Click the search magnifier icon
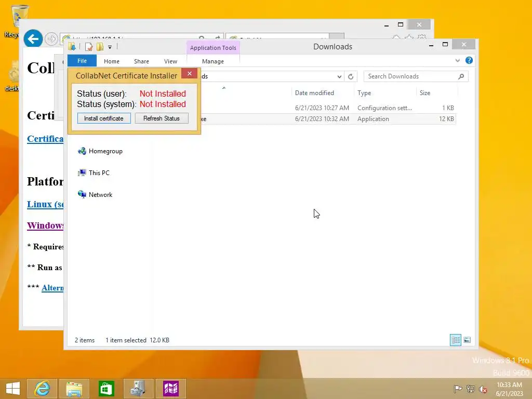The height and width of the screenshot is (399, 532). click(461, 76)
